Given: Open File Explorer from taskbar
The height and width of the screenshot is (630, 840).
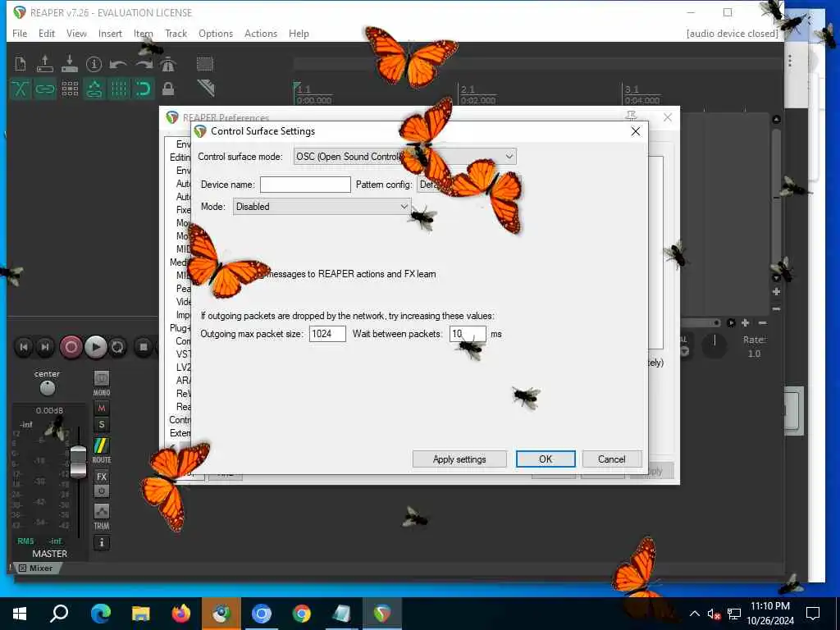Looking at the screenshot, I should [x=141, y=614].
